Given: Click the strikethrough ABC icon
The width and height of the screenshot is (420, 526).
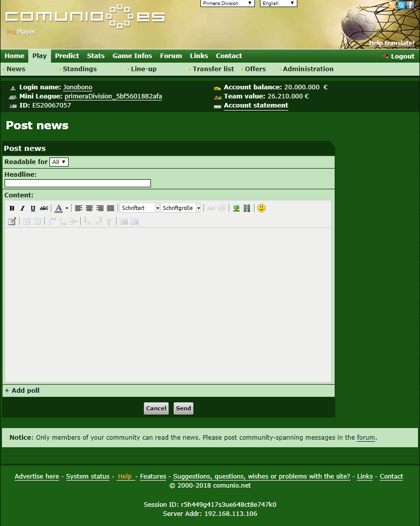Looking at the screenshot, I should point(44,208).
